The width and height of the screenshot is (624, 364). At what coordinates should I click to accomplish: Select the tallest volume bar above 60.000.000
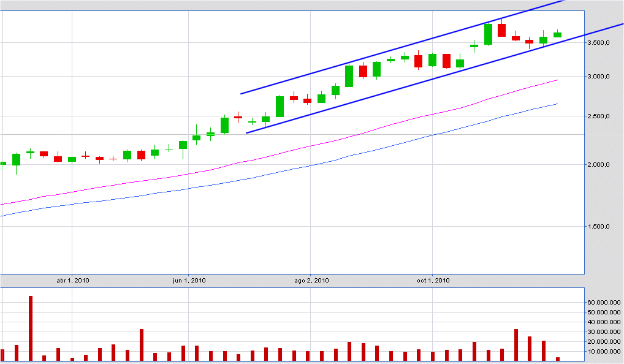pos(31,328)
